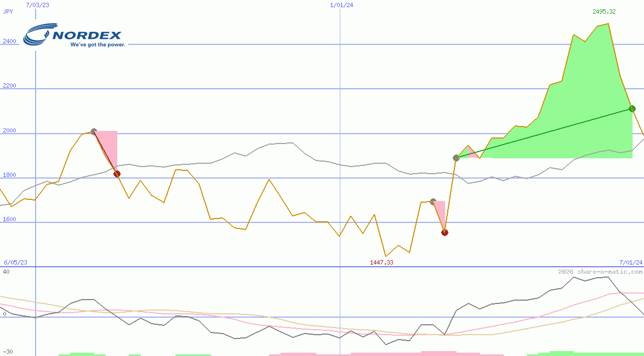
Task: Click the 2495.32 peak value label
Action: pos(604,12)
